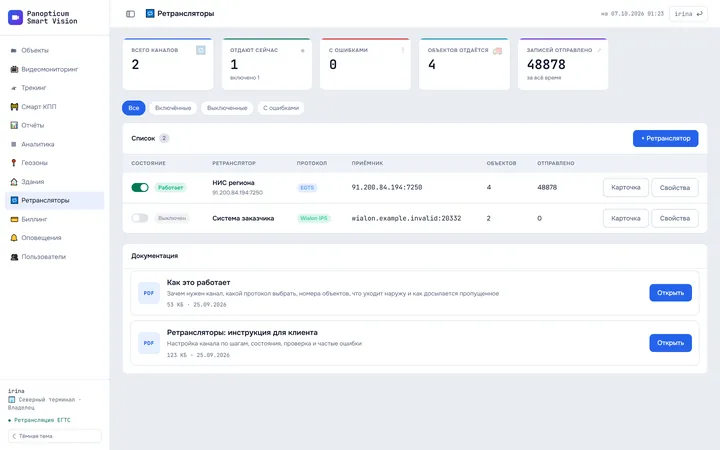
Task: Click the Ретрансляторы page title icon
Action: tap(150, 13)
